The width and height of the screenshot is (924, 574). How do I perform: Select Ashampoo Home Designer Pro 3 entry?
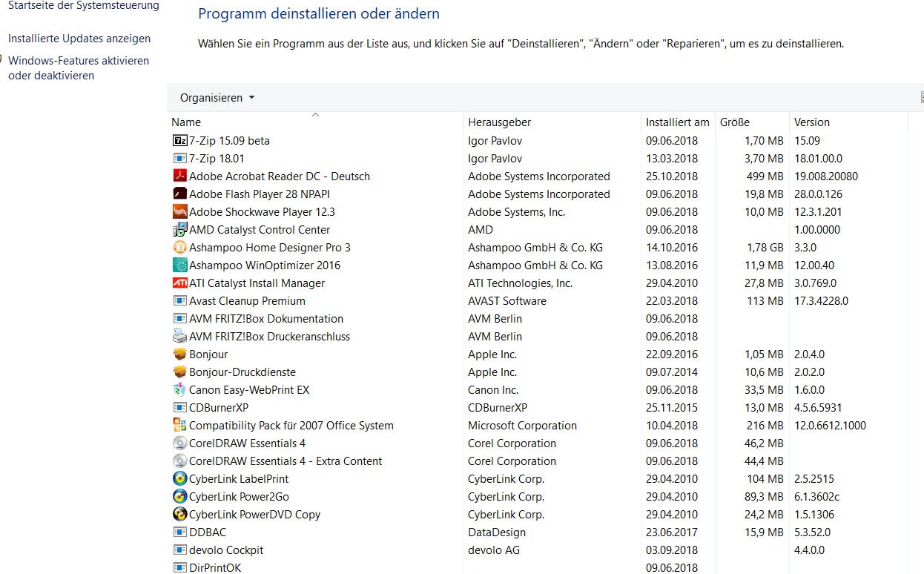coord(270,247)
